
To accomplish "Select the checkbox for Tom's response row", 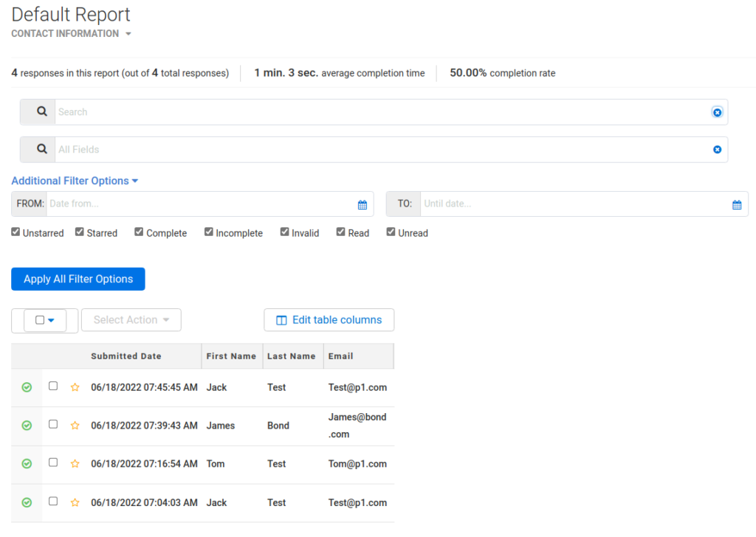I will 53,462.
